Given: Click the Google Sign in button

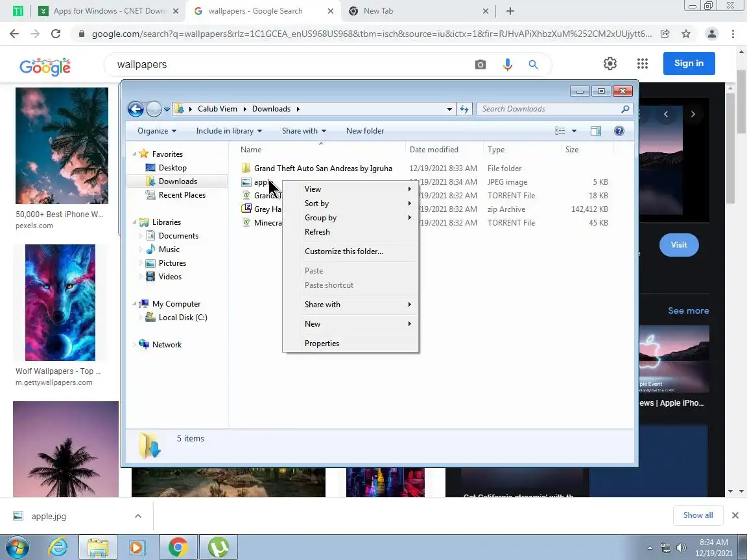Looking at the screenshot, I should pos(689,64).
